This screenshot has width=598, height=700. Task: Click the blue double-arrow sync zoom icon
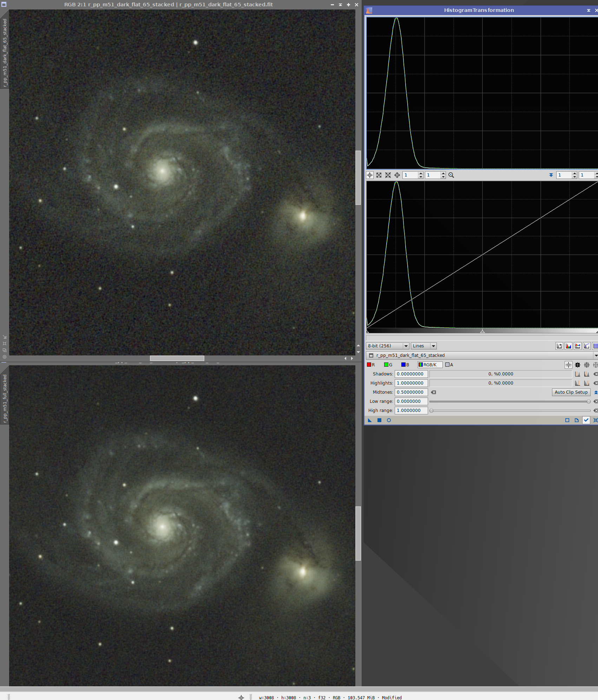tap(551, 175)
